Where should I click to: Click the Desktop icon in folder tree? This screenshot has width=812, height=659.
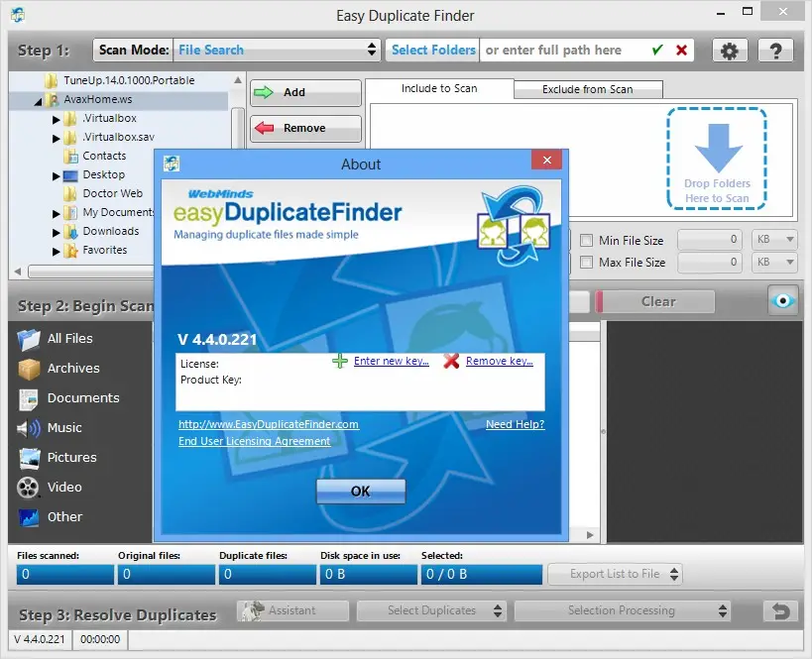[70, 175]
